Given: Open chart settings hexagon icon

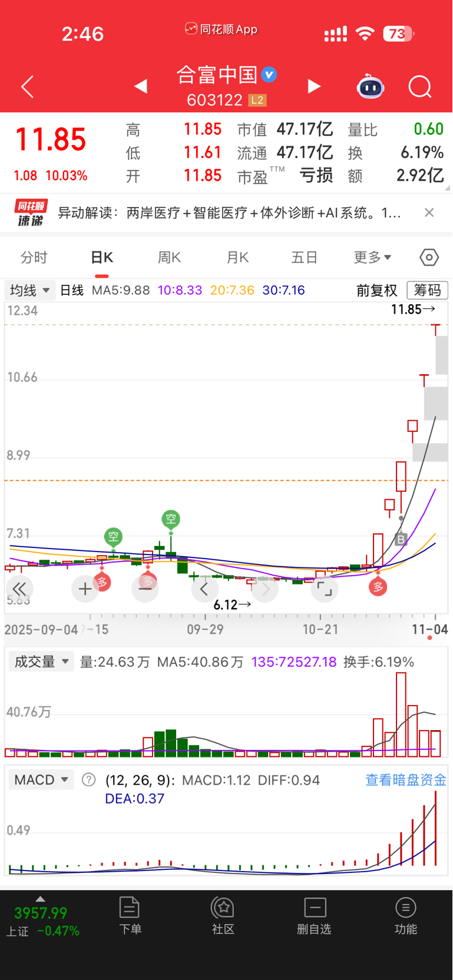Looking at the screenshot, I should (x=429, y=257).
